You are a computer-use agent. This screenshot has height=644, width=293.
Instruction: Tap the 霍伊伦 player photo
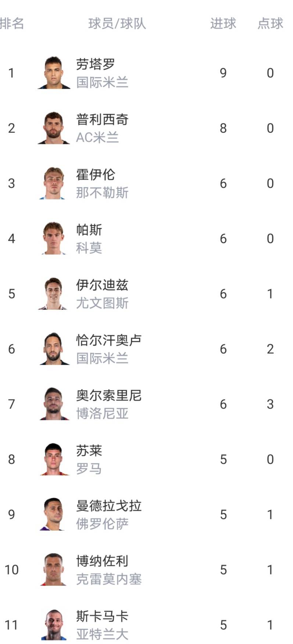click(54, 183)
